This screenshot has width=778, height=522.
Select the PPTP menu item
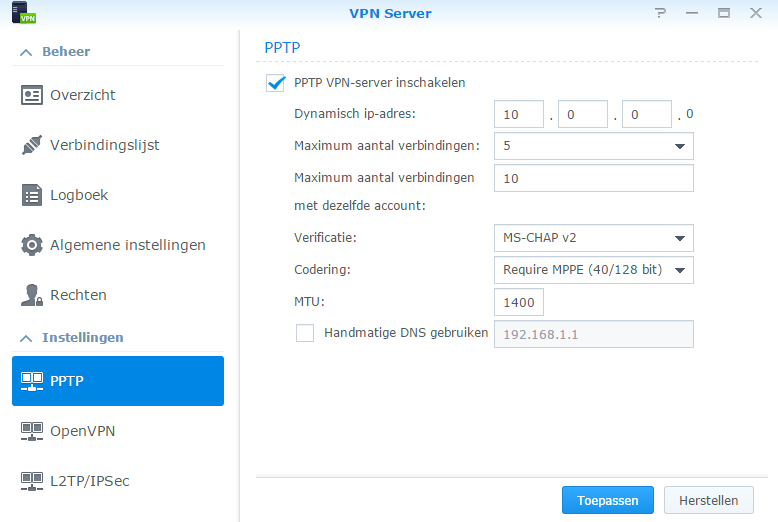118,381
